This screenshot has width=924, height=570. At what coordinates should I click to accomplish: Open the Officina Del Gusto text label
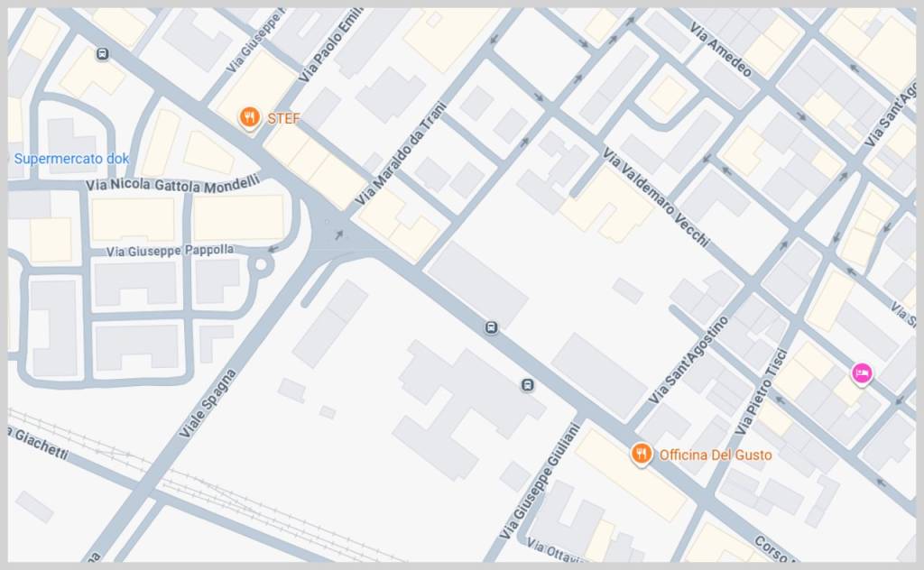[716, 455]
